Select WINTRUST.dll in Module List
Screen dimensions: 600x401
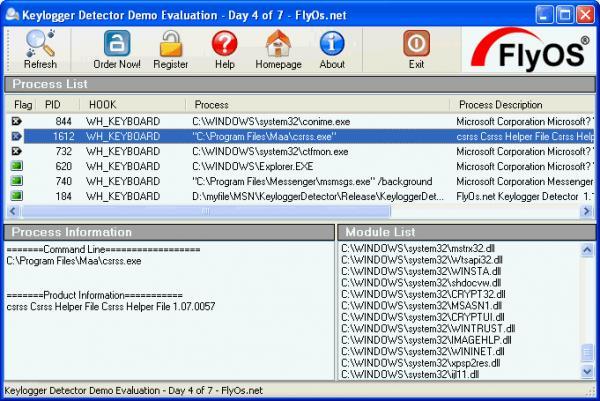click(x=428, y=328)
